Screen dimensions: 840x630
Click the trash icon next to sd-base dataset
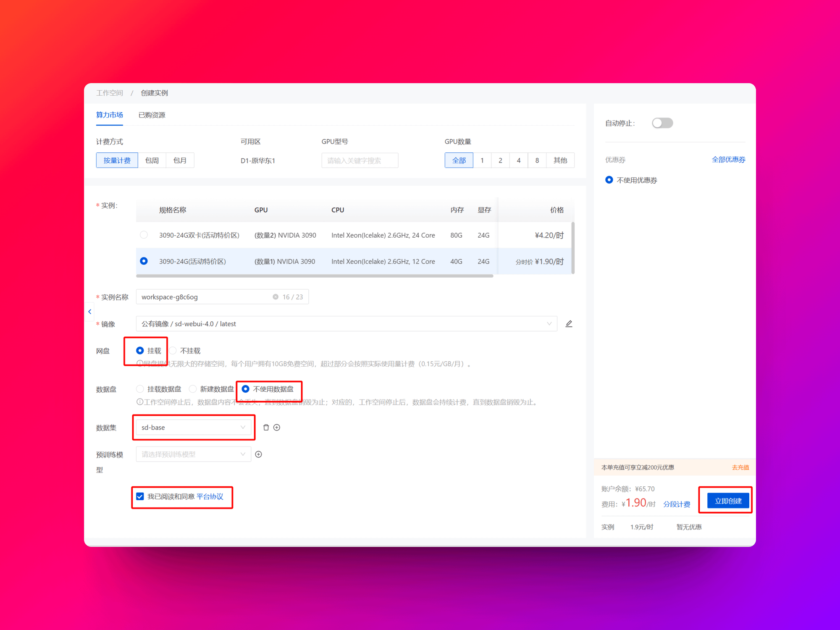point(266,428)
